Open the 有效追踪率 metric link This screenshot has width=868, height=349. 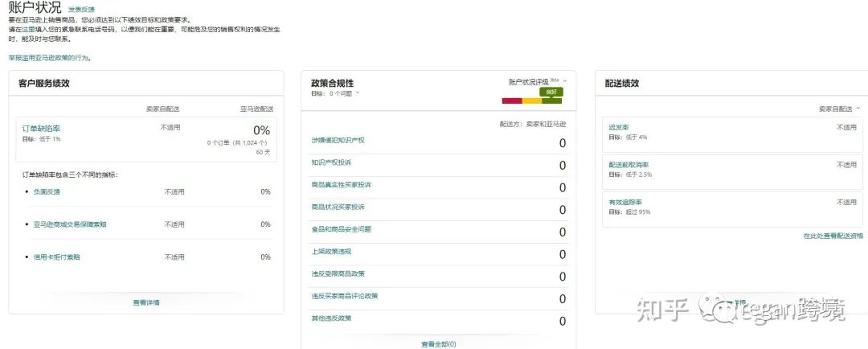(x=625, y=202)
